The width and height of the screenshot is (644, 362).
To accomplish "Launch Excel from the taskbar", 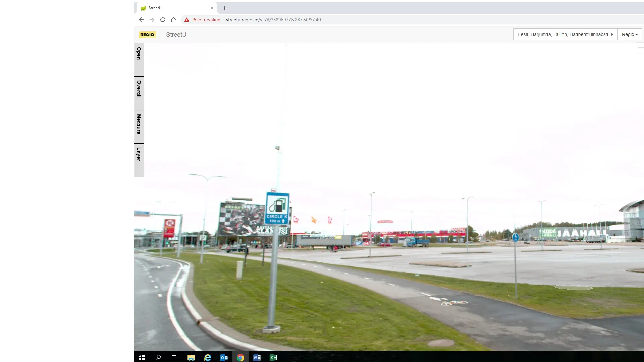I will (x=273, y=358).
